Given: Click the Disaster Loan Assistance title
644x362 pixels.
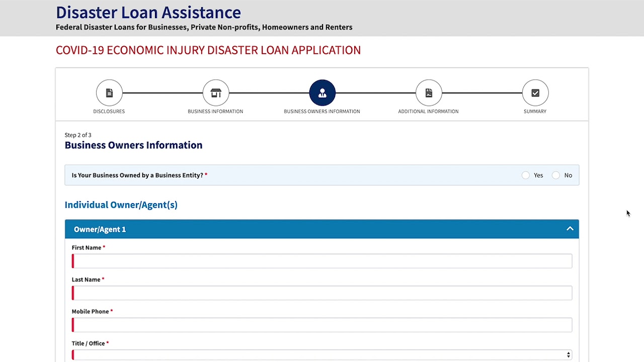Looking at the screenshot, I should coord(148,12).
